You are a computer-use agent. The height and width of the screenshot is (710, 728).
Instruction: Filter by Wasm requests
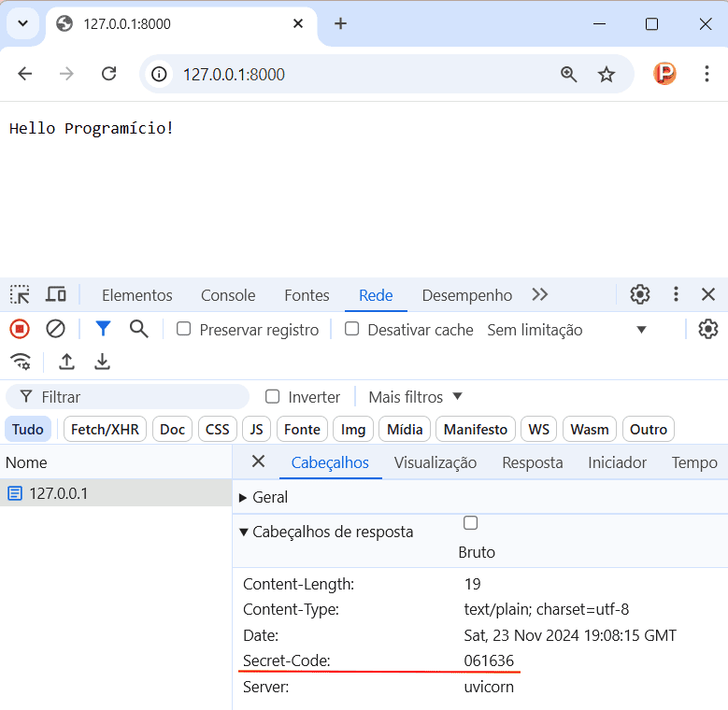pos(590,429)
